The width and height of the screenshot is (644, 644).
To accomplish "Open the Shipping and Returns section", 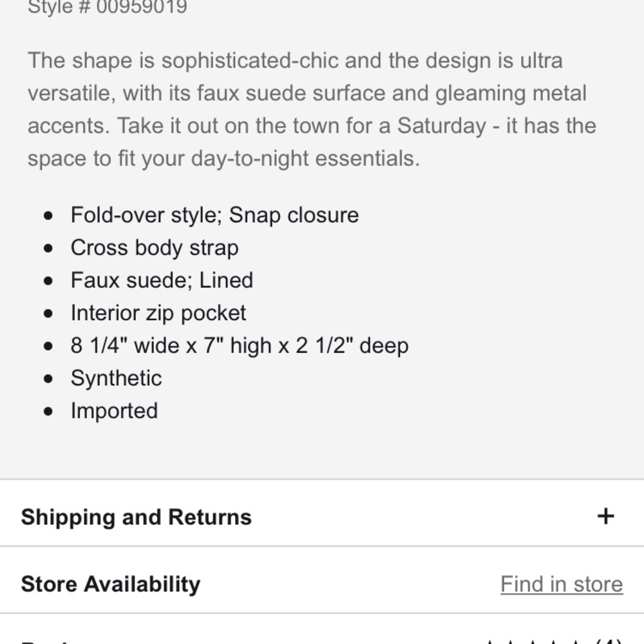I will [x=136, y=517].
